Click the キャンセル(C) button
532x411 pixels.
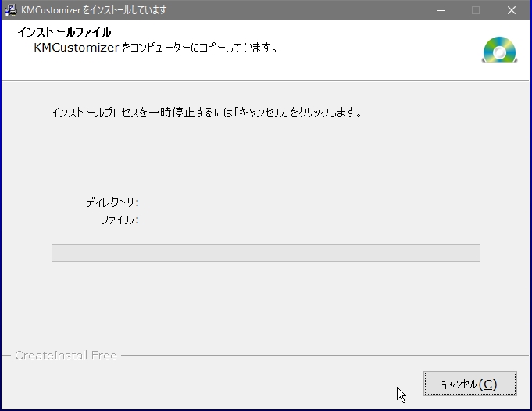pyautogui.click(x=470, y=384)
